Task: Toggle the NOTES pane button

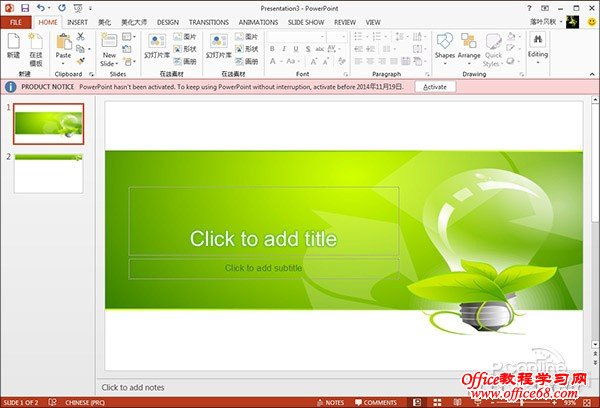Action: (x=331, y=402)
